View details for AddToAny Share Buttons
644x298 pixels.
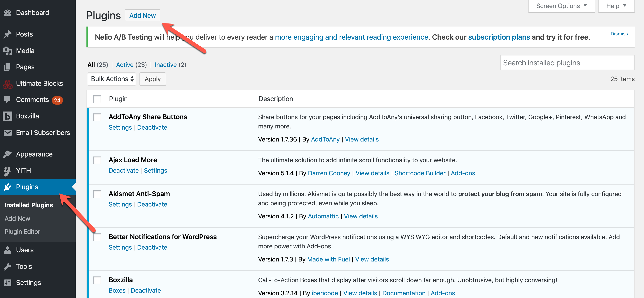pos(362,139)
